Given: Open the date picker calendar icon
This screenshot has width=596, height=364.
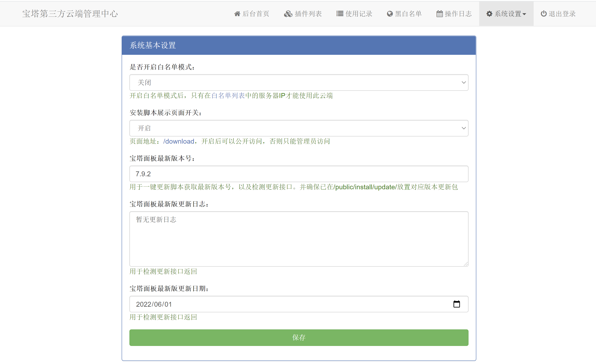Looking at the screenshot, I should click(x=456, y=304).
